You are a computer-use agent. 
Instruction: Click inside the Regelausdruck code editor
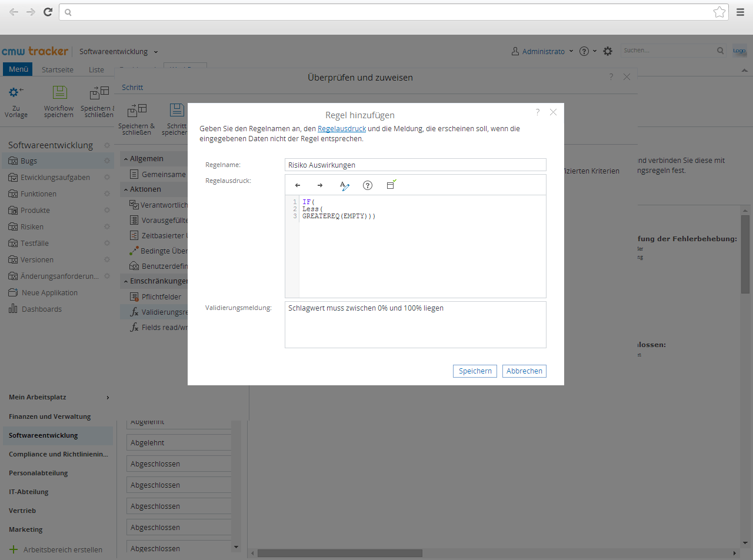[422, 246]
